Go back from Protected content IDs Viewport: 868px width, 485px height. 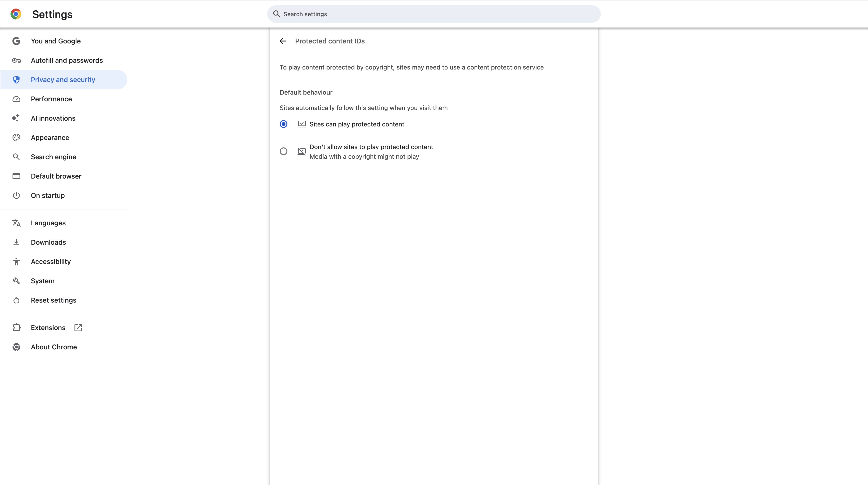(282, 41)
